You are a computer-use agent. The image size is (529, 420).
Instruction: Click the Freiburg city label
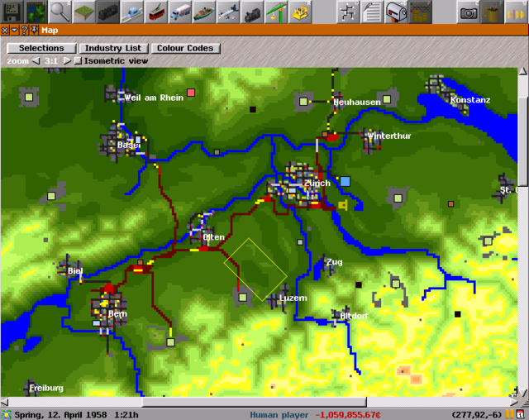[46, 388]
